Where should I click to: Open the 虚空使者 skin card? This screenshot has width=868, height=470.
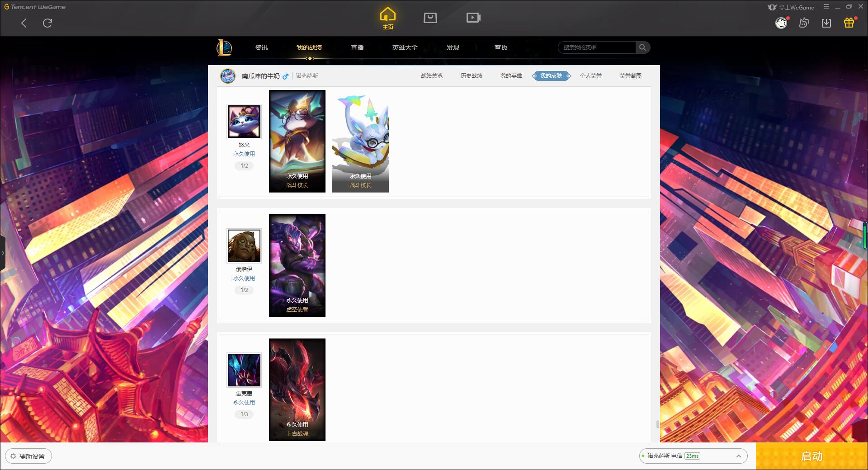pyautogui.click(x=297, y=265)
